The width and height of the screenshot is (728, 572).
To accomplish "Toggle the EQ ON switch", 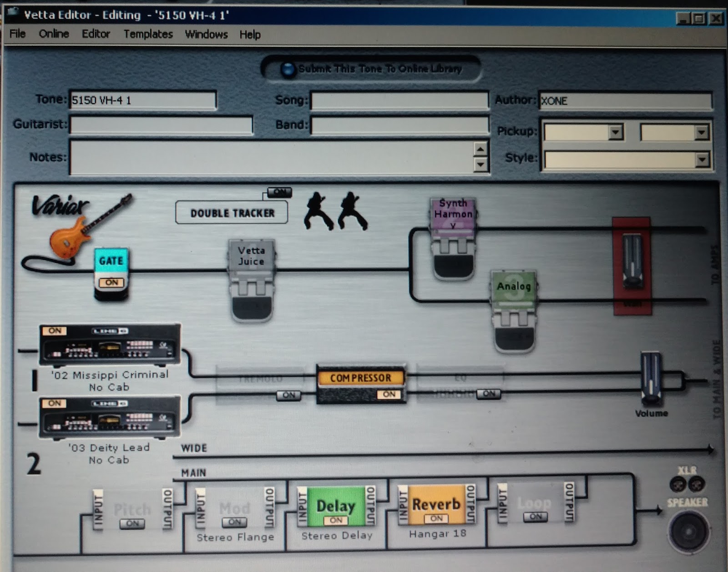I will point(489,394).
